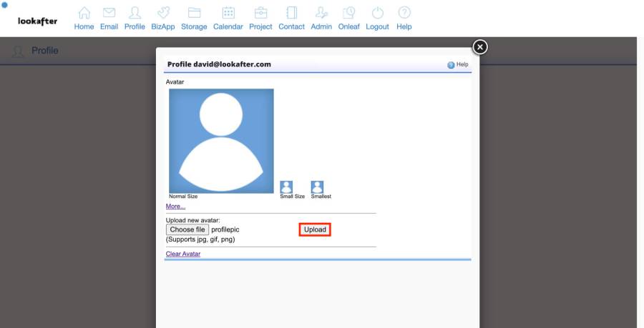Open the dialog's Help link
The height and width of the screenshot is (328, 644).
tap(458, 64)
